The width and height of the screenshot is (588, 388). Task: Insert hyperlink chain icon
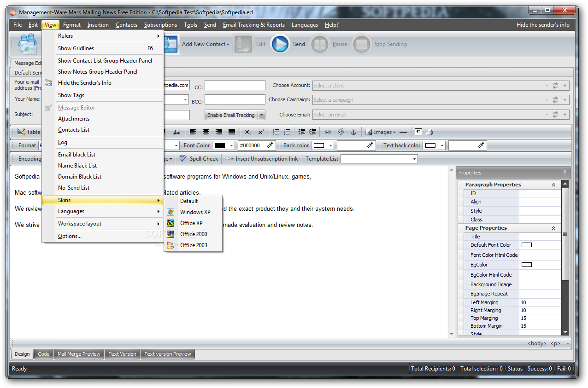click(328, 132)
